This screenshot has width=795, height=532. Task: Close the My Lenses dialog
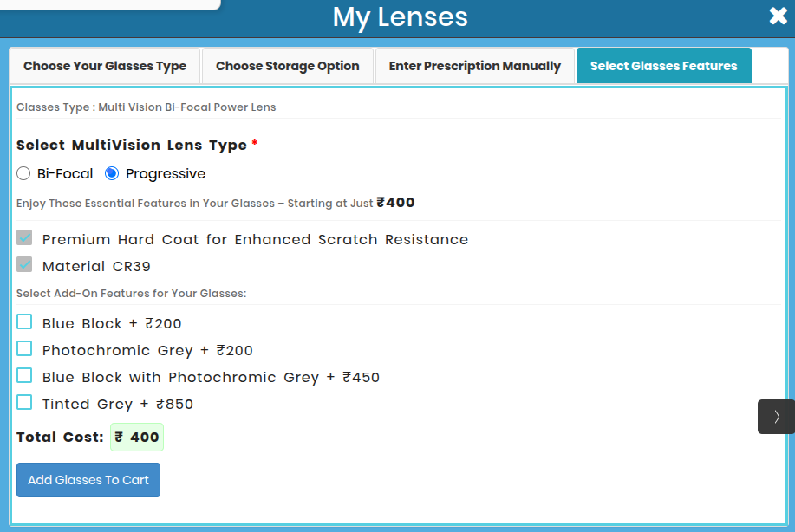tap(778, 16)
